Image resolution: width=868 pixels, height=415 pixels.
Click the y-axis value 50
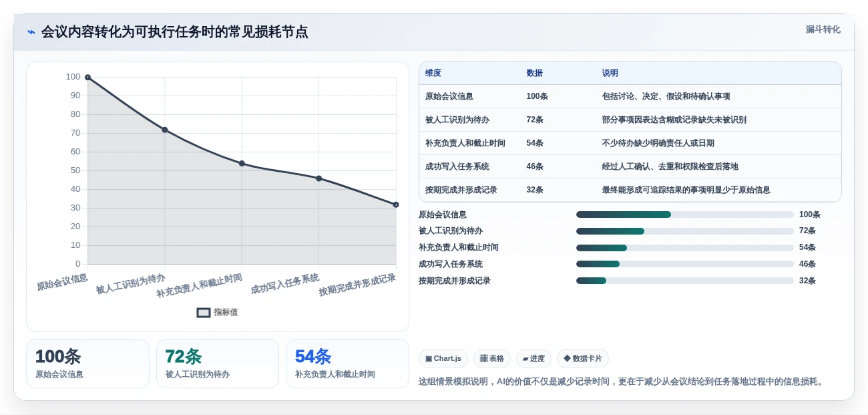click(x=75, y=170)
